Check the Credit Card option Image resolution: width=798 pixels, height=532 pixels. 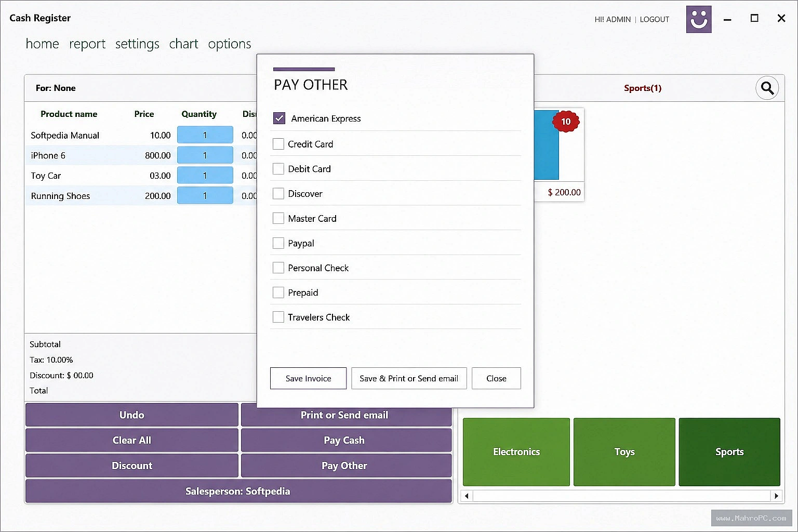(278, 144)
